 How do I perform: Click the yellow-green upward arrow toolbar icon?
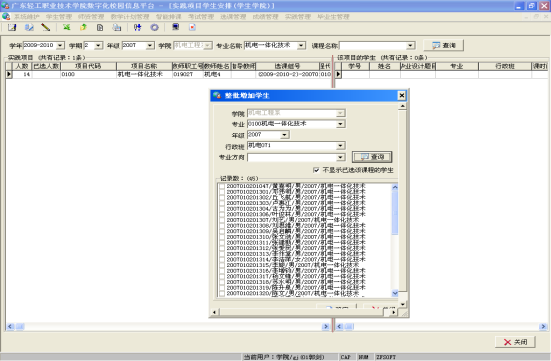[83, 27]
